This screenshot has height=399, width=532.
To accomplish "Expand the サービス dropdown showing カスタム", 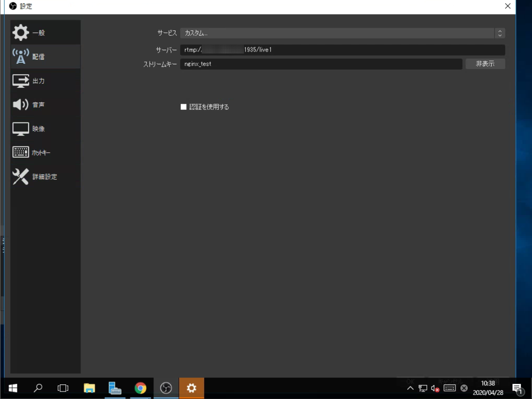I will click(342, 33).
